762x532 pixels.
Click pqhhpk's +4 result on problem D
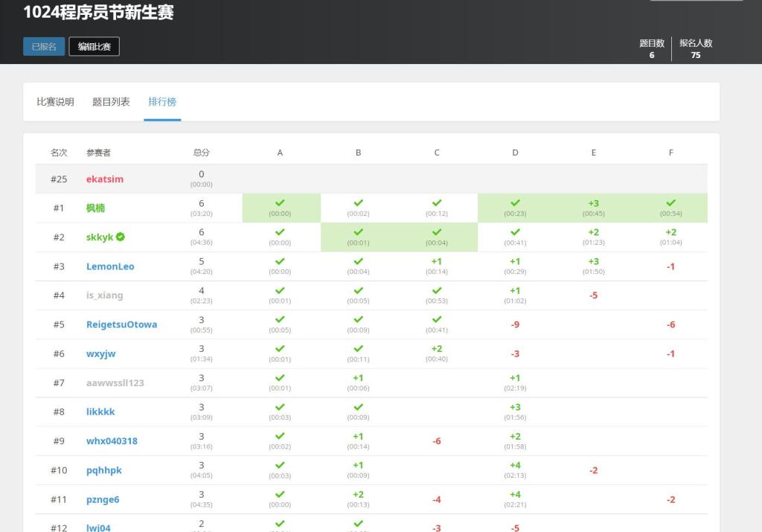[x=515, y=466]
